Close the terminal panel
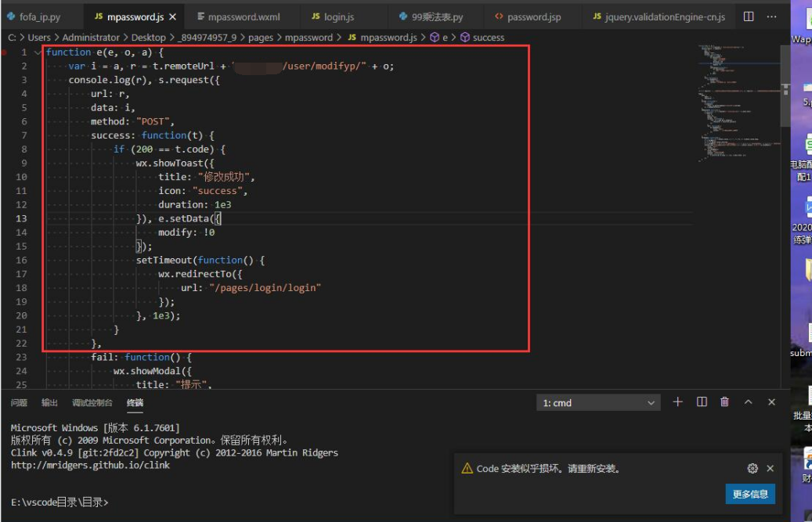This screenshot has width=812, height=522. click(771, 402)
